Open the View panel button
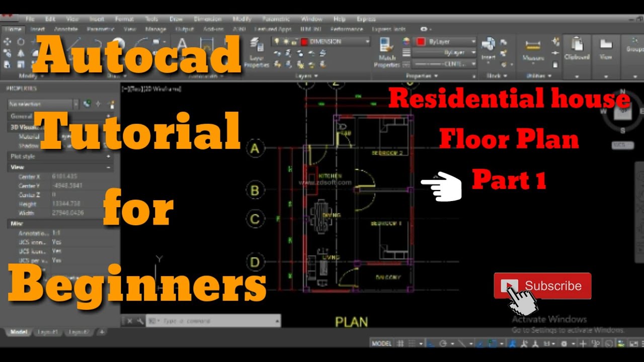 pyautogui.click(x=606, y=49)
